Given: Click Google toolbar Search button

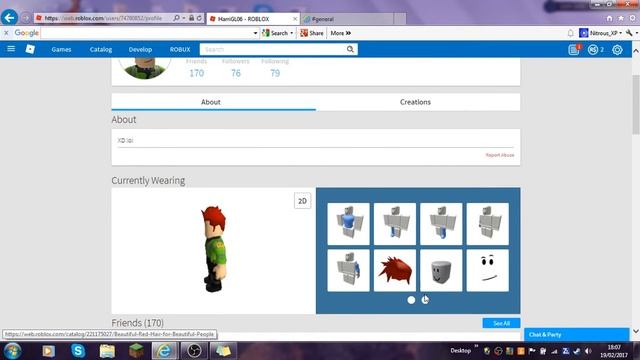Looking at the screenshot, I should [275, 33].
